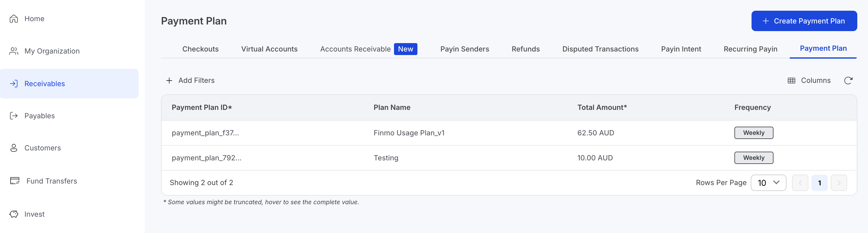
Task: Open Receivables in the sidebar
Action: [x=45, y=84]
